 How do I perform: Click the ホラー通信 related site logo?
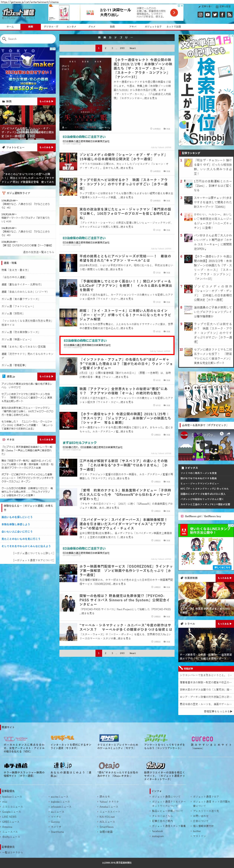(15, 765)
